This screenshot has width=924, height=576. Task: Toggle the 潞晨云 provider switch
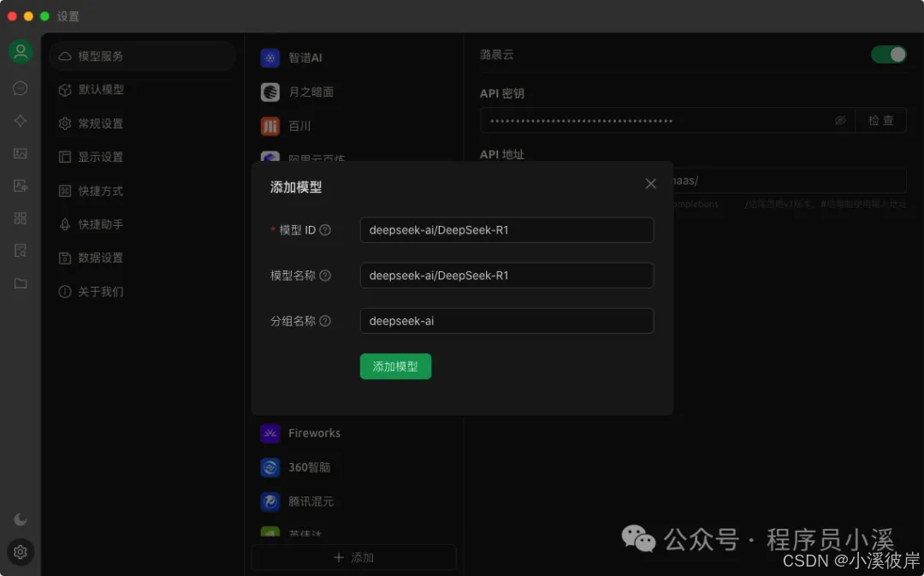tap(889, 55)
